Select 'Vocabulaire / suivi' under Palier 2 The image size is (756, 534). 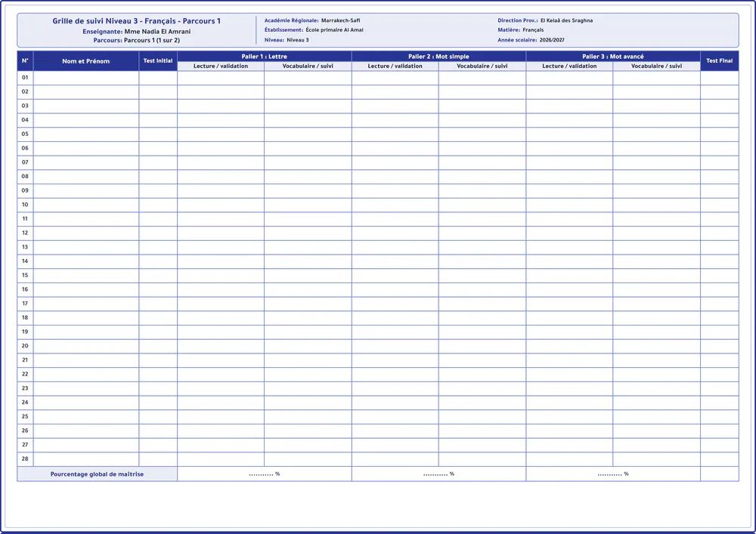482,66
